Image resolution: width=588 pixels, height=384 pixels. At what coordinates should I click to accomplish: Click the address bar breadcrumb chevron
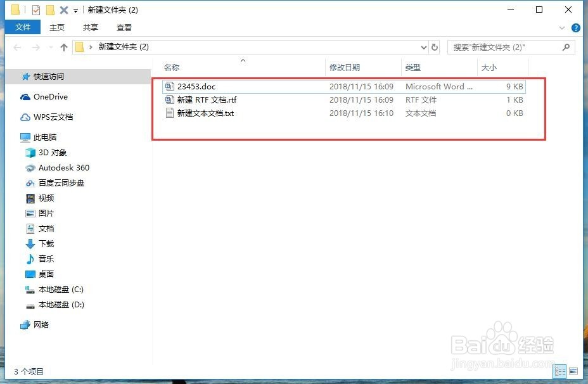91,48
